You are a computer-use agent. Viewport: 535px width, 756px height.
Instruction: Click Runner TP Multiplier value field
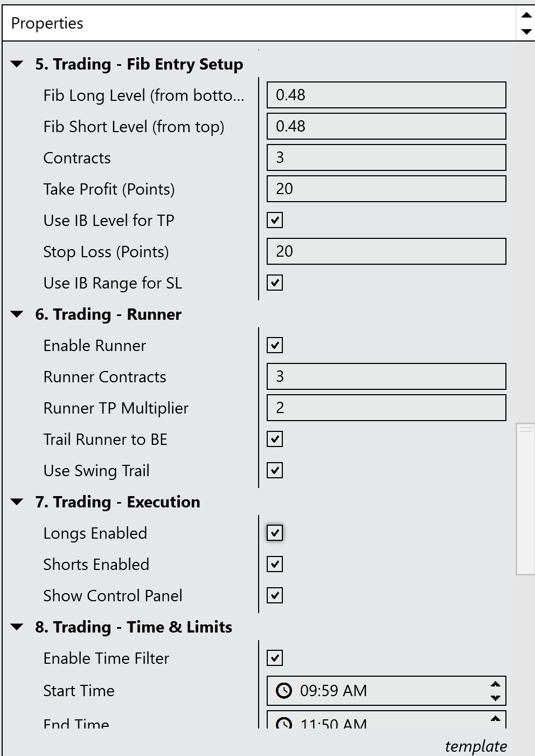coord(386,408)
